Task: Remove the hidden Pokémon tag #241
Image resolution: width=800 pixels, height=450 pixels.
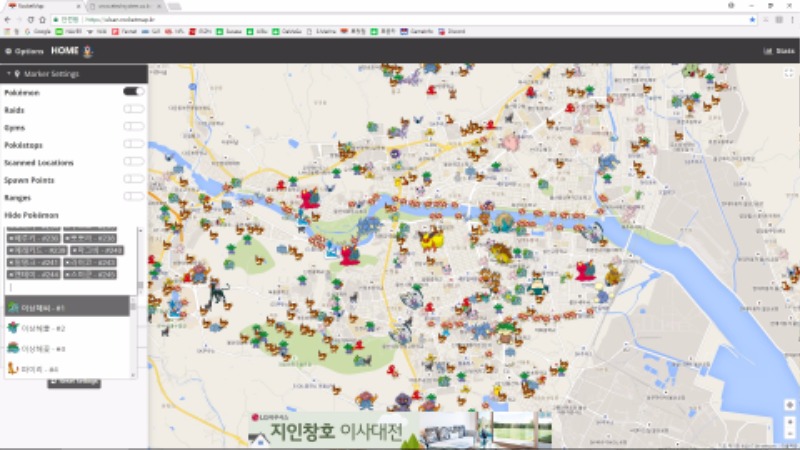Action: [12, 263]
